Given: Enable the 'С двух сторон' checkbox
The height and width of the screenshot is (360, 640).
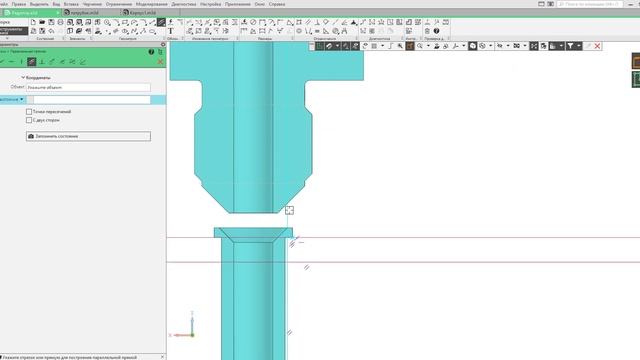Looking at the screenshot, I should 29,120.
